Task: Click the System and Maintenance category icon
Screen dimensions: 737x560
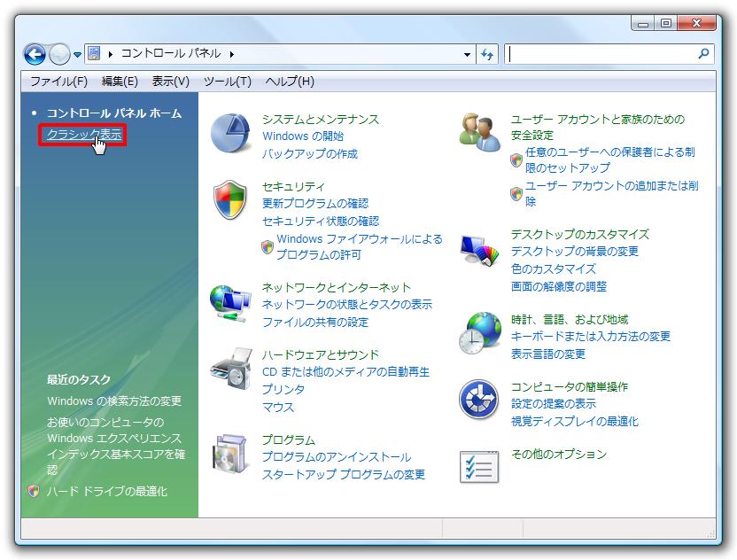Action: (x=230, y=134)
